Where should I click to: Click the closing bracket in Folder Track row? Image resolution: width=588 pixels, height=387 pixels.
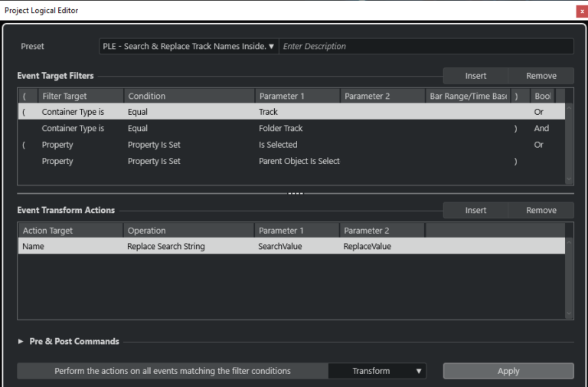click(515, 129)
